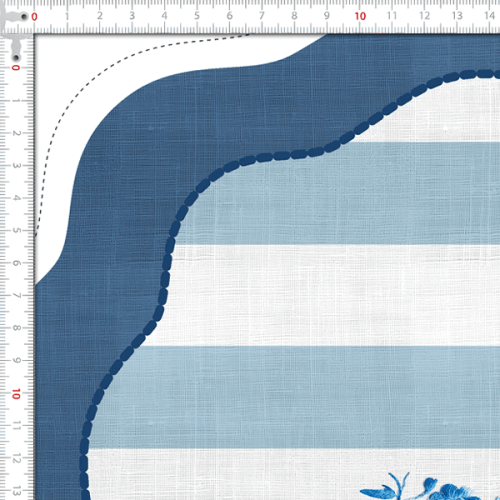
Task: Click the 2 mark on the top ruler
Action: pos(99,16)
